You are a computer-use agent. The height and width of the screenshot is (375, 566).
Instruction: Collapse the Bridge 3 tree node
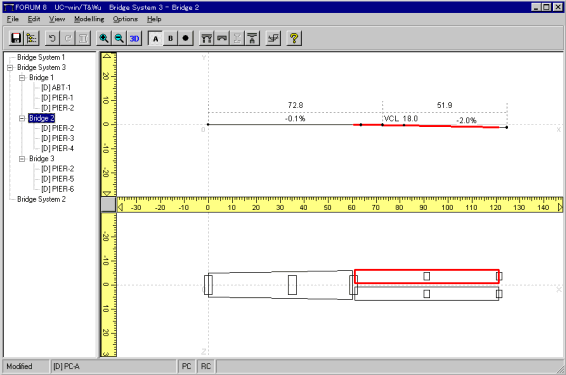click(22, 159)
